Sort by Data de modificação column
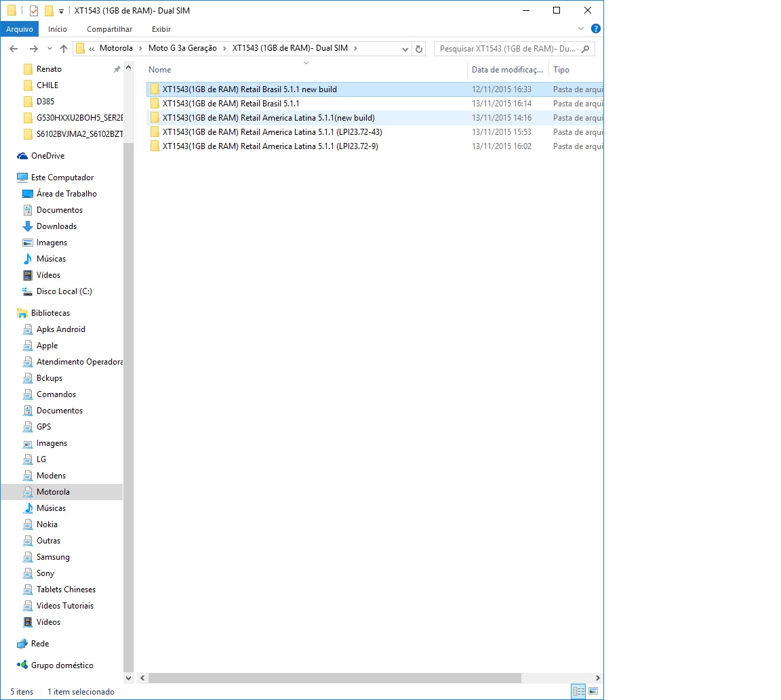The width and height of the screenshot is (781, 700). pyautogui.click(x=508, y=70)
